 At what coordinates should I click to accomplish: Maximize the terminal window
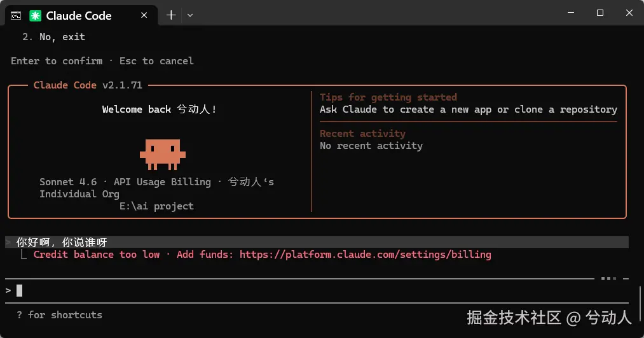click(599, 13)
